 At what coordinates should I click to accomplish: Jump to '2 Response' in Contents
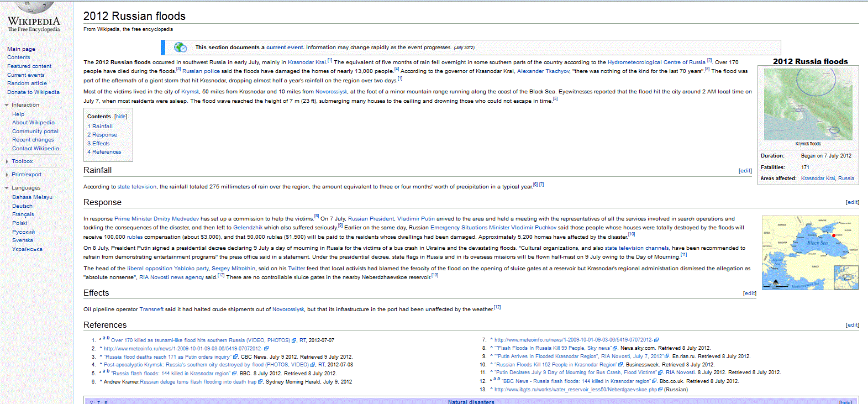(104, 135)
